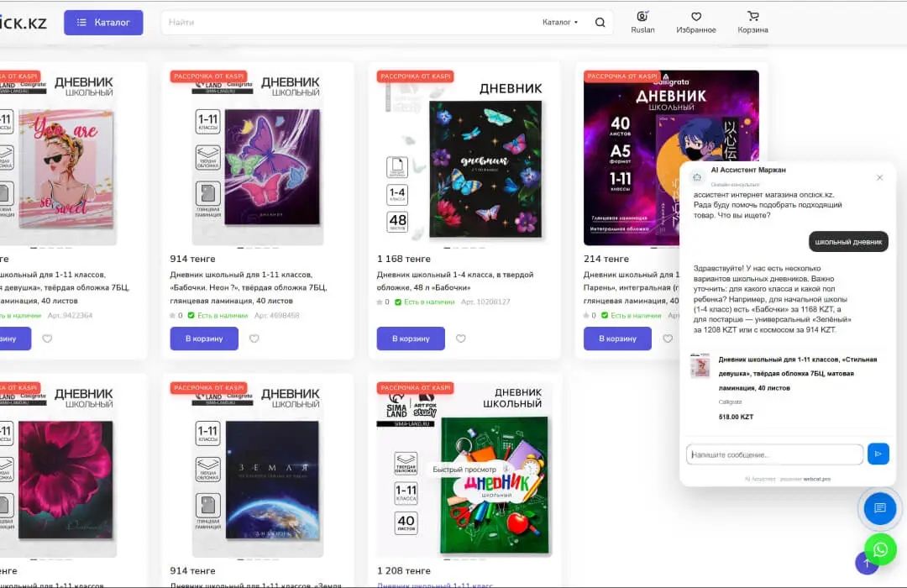907x588 pixels.
Task: Click the assistant bot avatar icon
Action: 698,177
